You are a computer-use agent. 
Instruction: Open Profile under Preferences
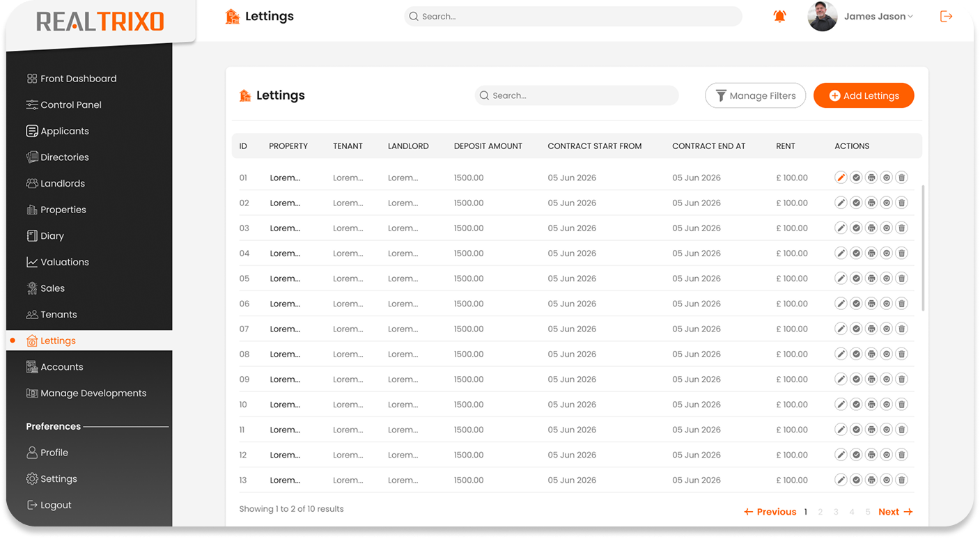point(47,453)
